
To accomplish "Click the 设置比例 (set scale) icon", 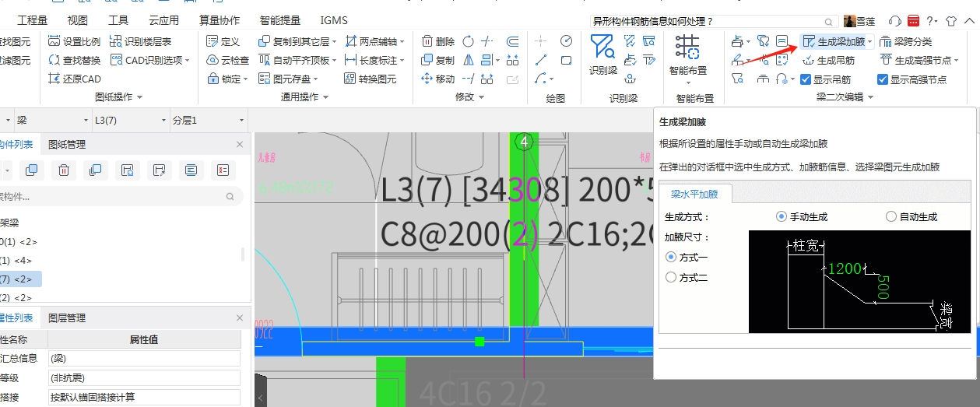I will click(54, 41).
